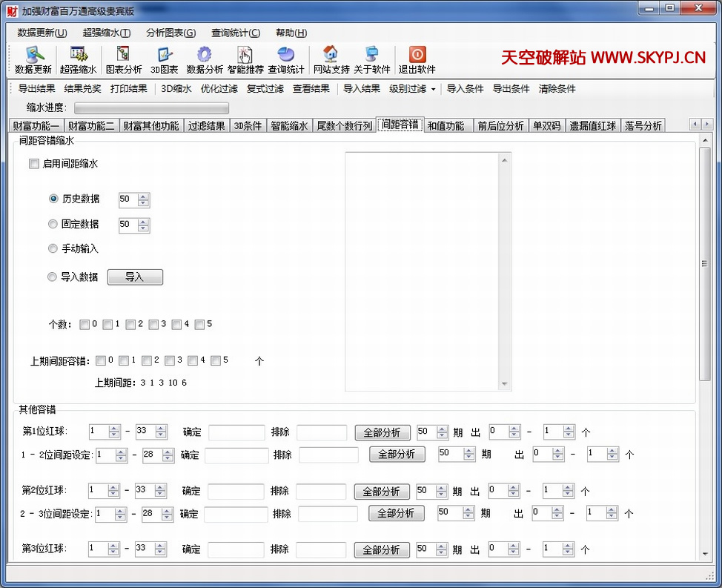Open 智能推荐 recommendation icon
Screen dimensions: 722x588
click(x=245, y=55)
